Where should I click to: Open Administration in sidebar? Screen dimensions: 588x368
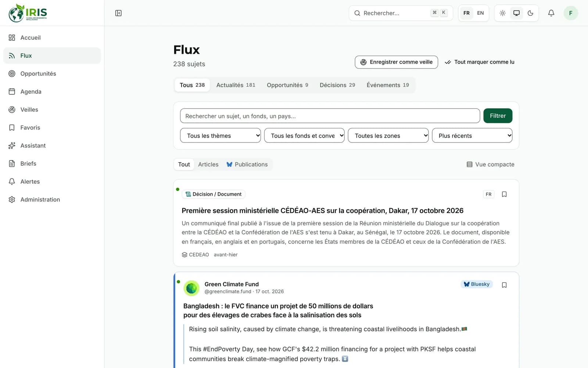(x=52, y=200)
